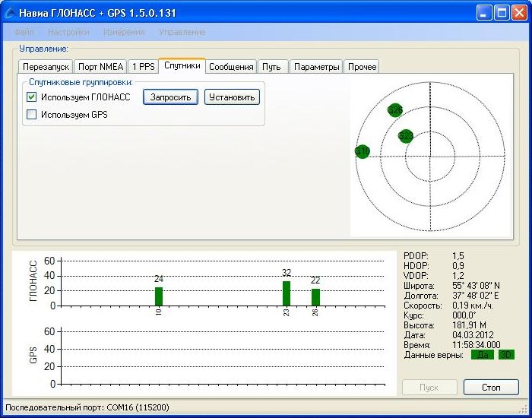This screenshot has width=532, height=418.
Task: Click the Спутниковые группировки group label
Action: (81, 82)
